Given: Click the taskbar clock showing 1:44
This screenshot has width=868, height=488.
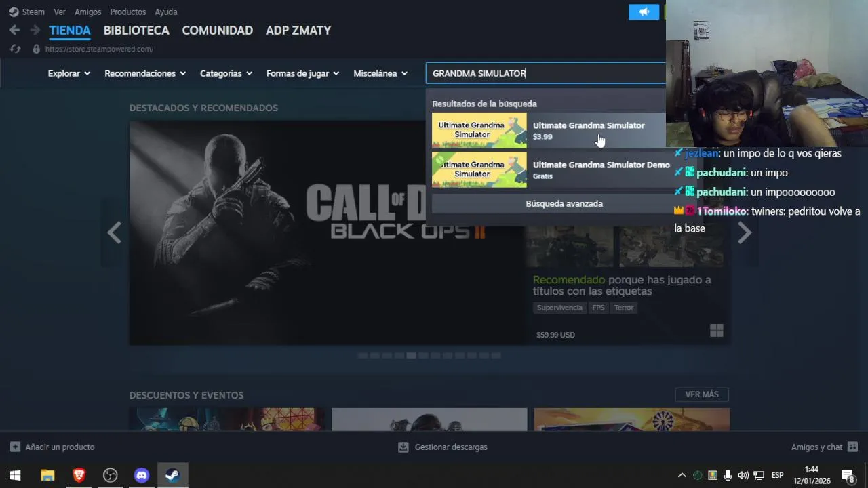Looking at the screenshot, I should (x=812, y=475).
